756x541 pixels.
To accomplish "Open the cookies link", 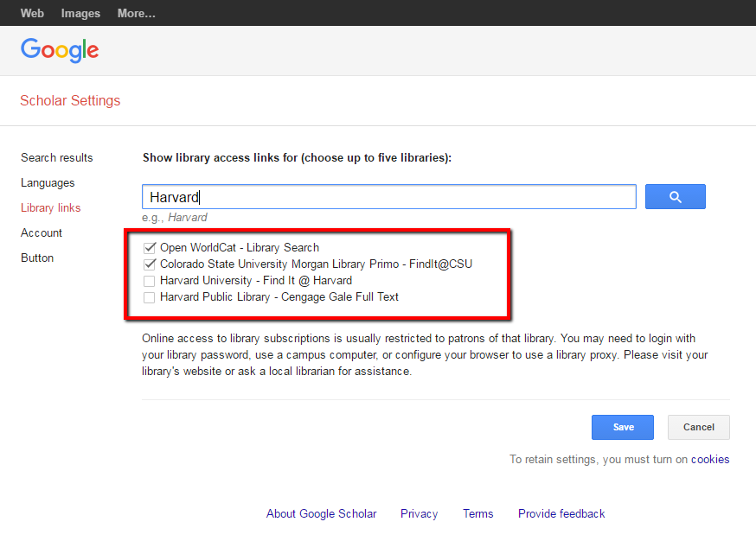I will (710, 460).
